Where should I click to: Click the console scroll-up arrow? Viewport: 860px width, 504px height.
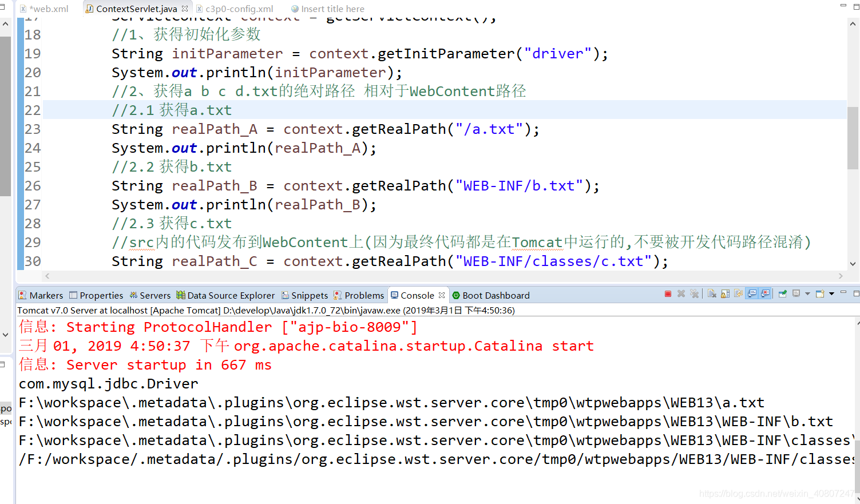pos(857,323)
